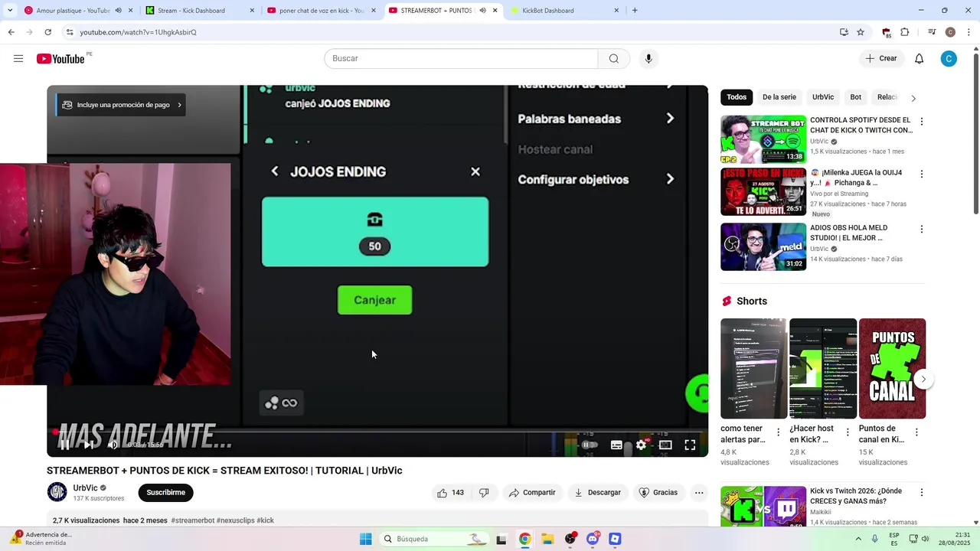
Task: Skip to the next video
Action: click(x=89, y=445)
